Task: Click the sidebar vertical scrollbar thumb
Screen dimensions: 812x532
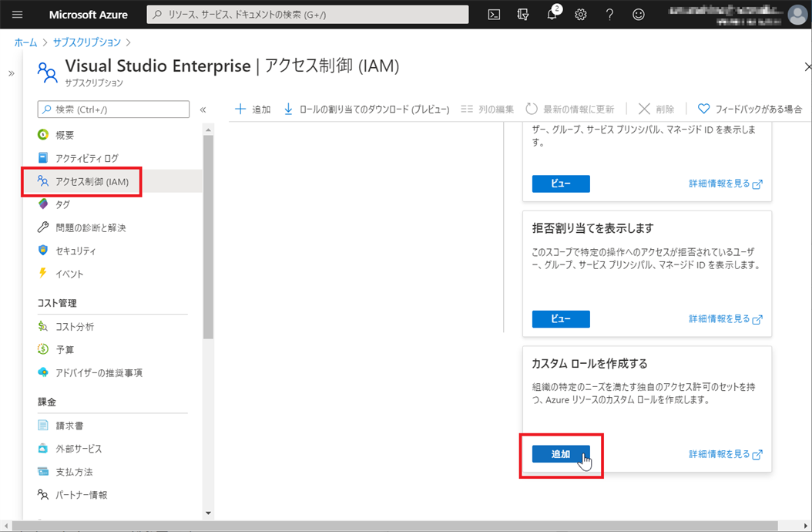Action: (208, 237)
